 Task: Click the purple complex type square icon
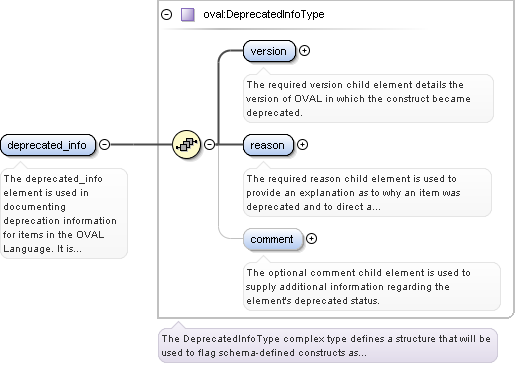188,15
